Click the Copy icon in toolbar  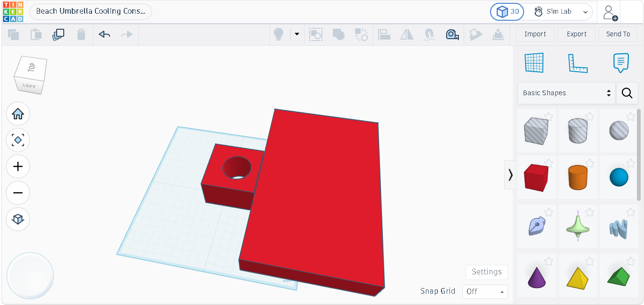[13, 34]
